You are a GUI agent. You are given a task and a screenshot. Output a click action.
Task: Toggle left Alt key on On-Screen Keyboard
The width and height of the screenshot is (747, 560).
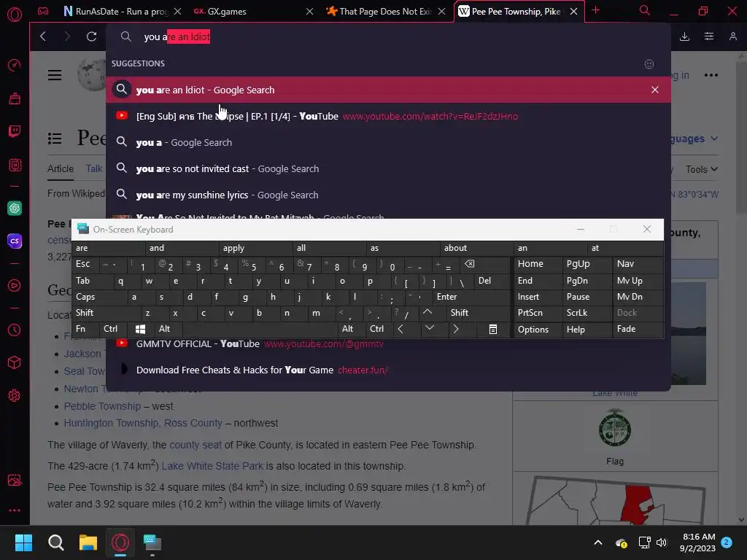(x=169, y=329)
